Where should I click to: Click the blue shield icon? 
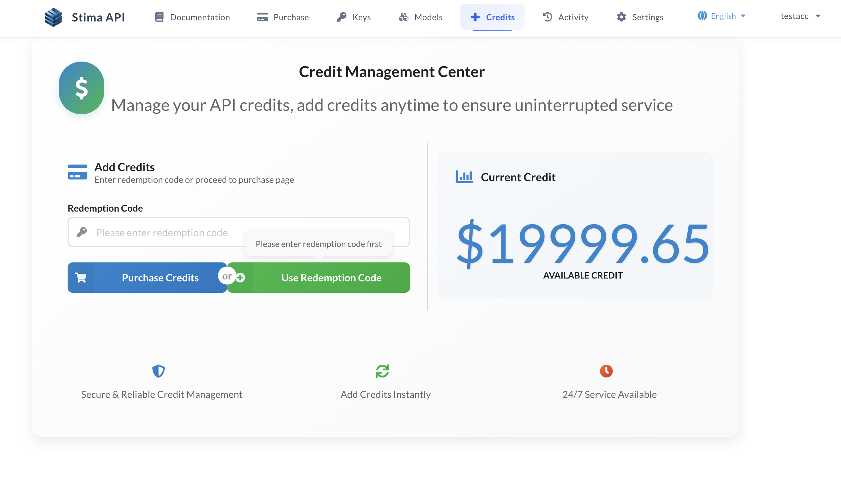[158, 371]
